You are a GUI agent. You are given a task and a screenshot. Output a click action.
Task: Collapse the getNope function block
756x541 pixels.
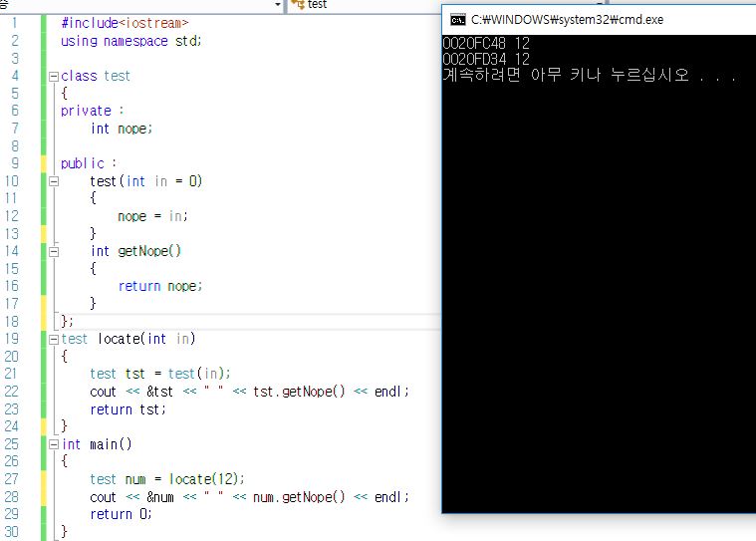pyautogui.click(x=53, y=251)
